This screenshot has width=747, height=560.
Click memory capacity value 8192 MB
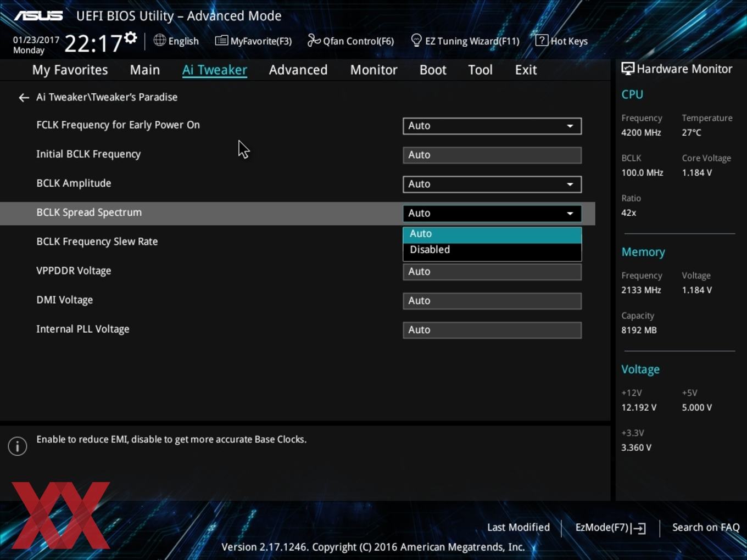coord(639,330)
